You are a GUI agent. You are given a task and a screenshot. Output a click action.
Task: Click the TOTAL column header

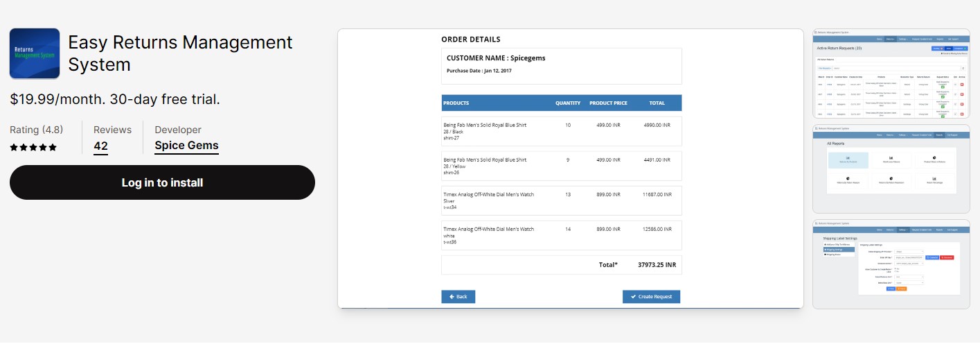(x=657, y=103)
